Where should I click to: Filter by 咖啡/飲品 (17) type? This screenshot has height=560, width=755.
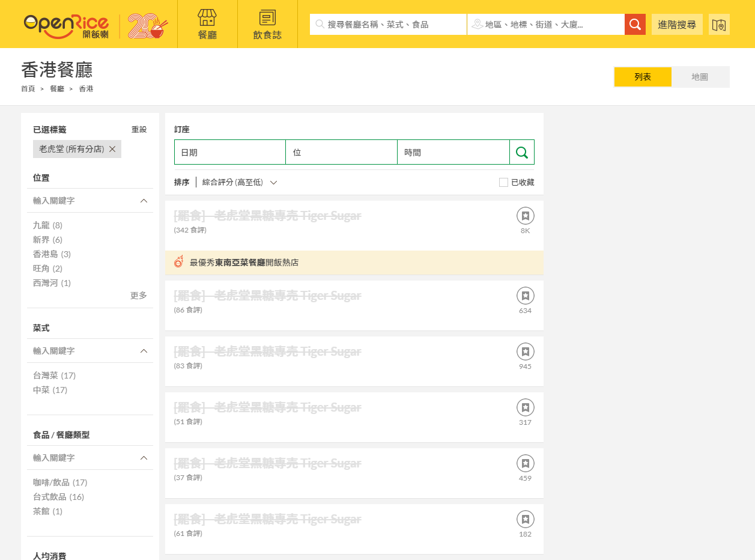(60, 482)
